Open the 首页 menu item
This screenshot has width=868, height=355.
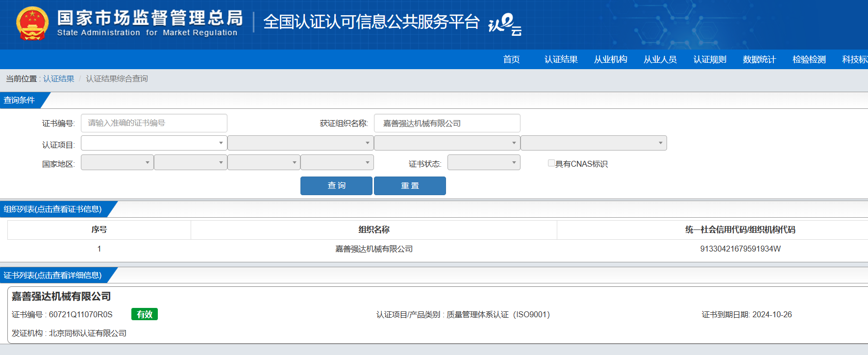[x=511, y=59]
